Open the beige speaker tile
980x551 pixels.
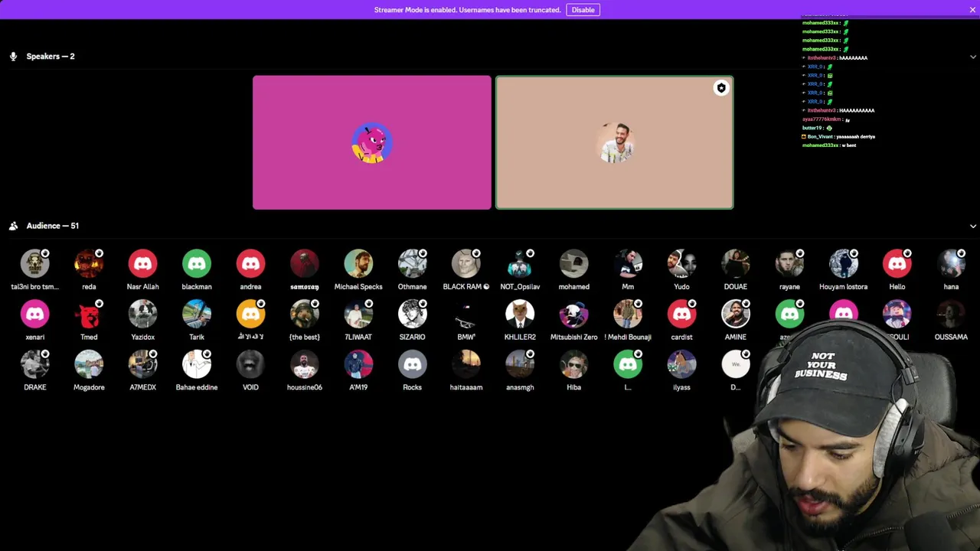pos(614,142)
